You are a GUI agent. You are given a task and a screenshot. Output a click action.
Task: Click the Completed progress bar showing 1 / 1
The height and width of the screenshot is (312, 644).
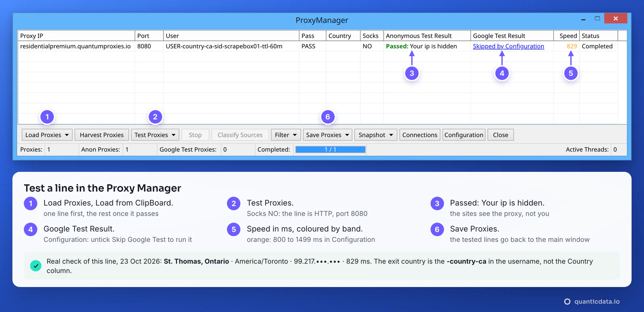tap(330, 150)
